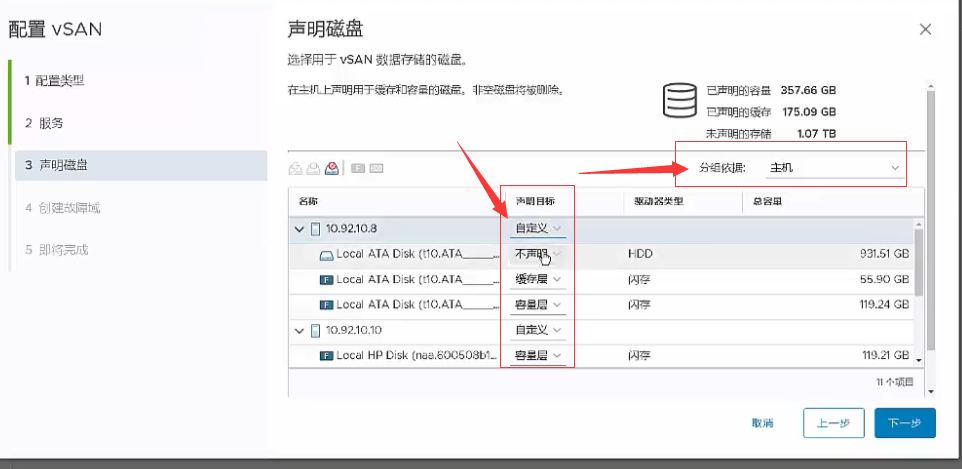Click the storage database icon beside claimed capacity
The height and width of the screenshot is (469, 962).
(x=680, y=101)
